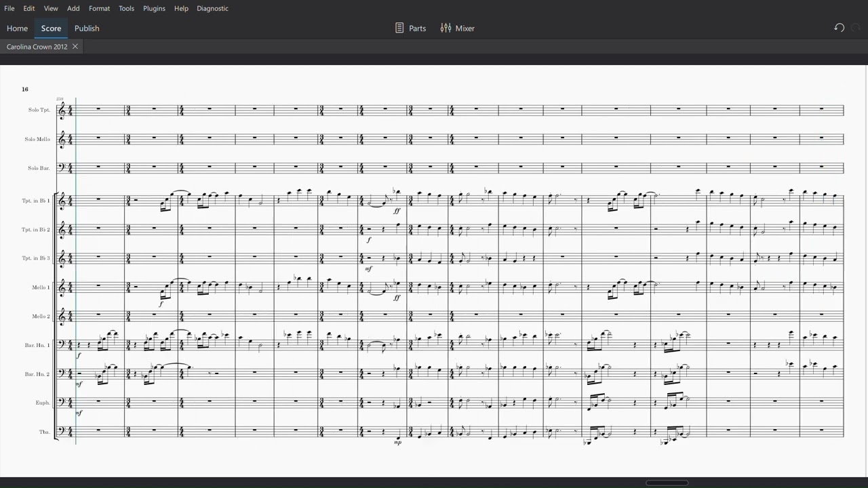The height and width of the screenshot is (488, 868).
Task: Show the Mixer panel
Action: click(457, 28)
